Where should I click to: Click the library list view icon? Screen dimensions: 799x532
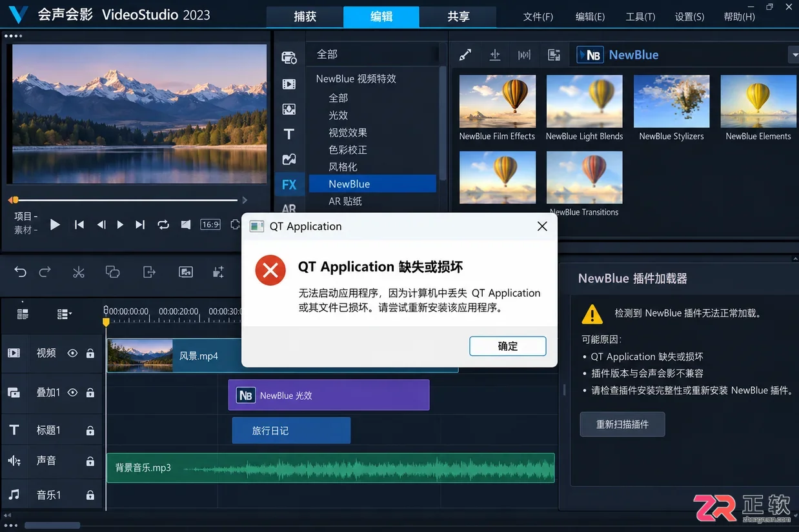click(x=554, y=55)
